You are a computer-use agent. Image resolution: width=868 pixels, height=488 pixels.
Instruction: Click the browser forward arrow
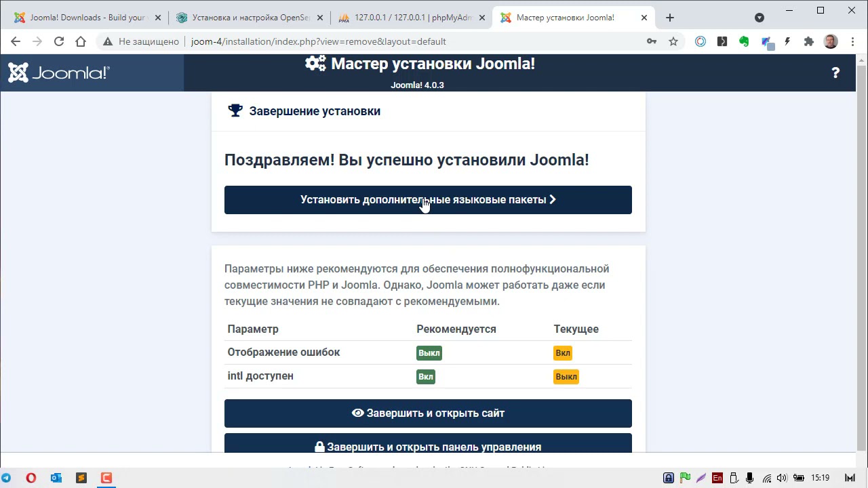pyautogui.click(x=37, y=41)
